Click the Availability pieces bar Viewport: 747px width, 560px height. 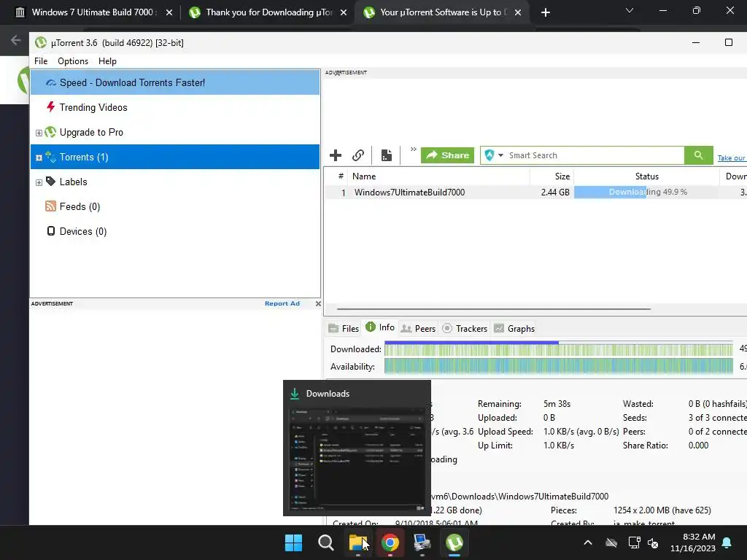pos(558,366)
